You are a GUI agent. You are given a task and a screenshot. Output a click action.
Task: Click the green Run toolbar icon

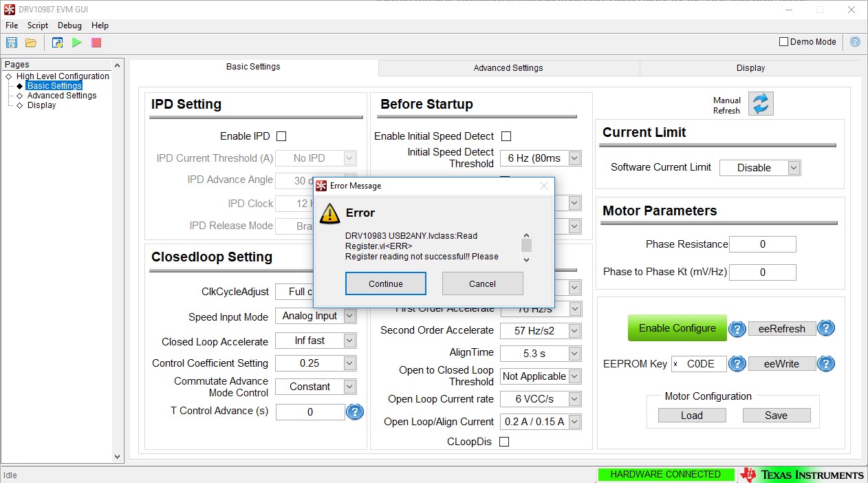tap(77, 43)
